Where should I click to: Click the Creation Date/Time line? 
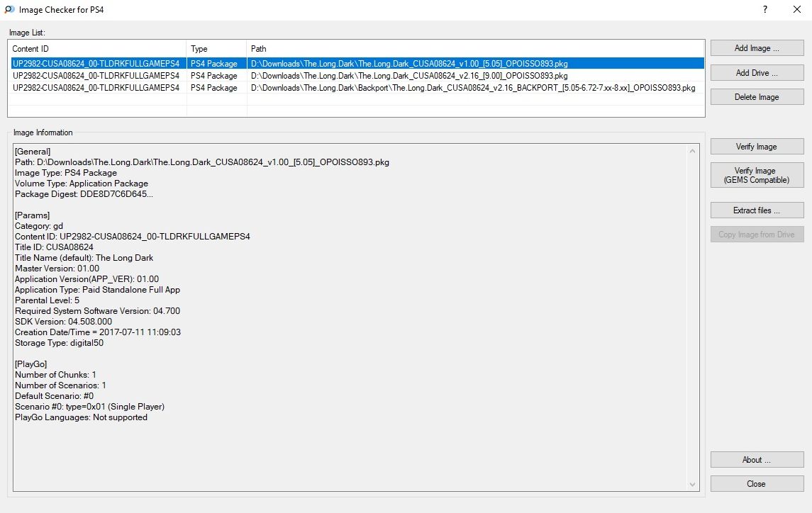coord(98,332)
